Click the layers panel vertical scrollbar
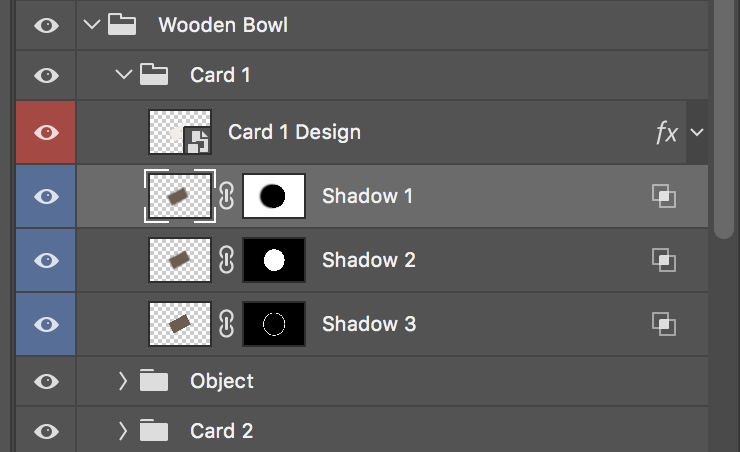740x452 pixels. 724,120
